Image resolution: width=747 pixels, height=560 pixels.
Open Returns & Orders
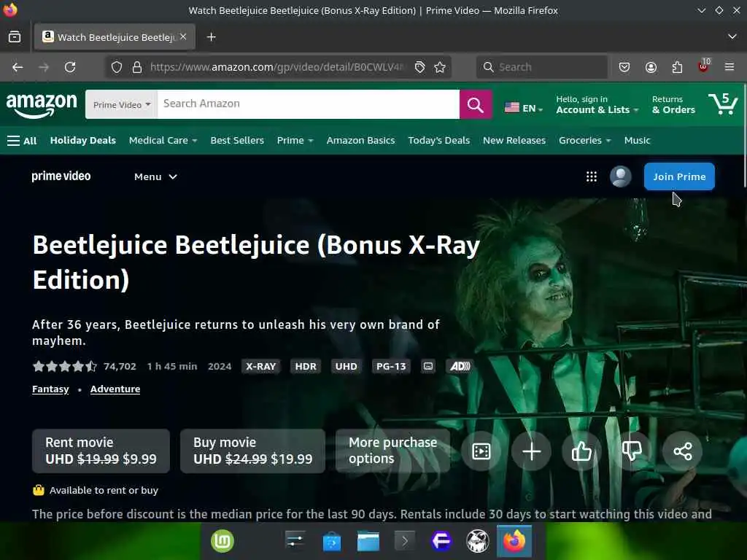pyautogui.click(x=673, y=105)
